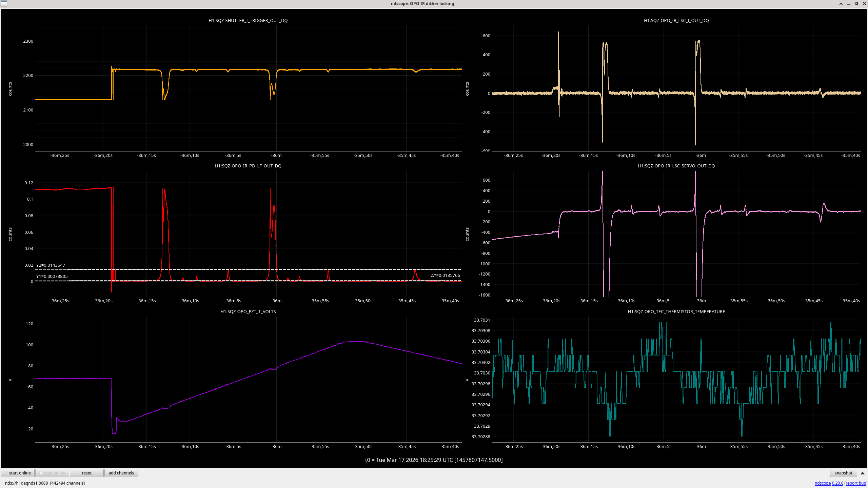
Task: Open the 0.20.8 version link
Action: coord(837,483)
